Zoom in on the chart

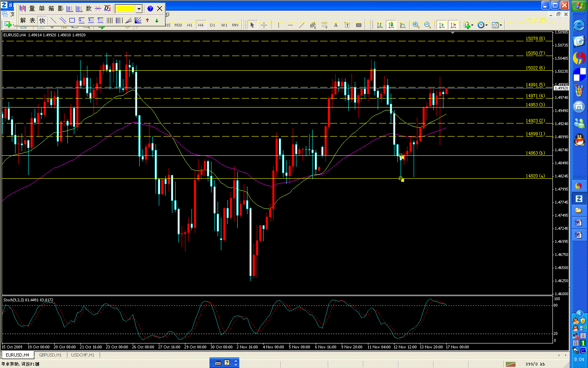click(x=416, y=25)
